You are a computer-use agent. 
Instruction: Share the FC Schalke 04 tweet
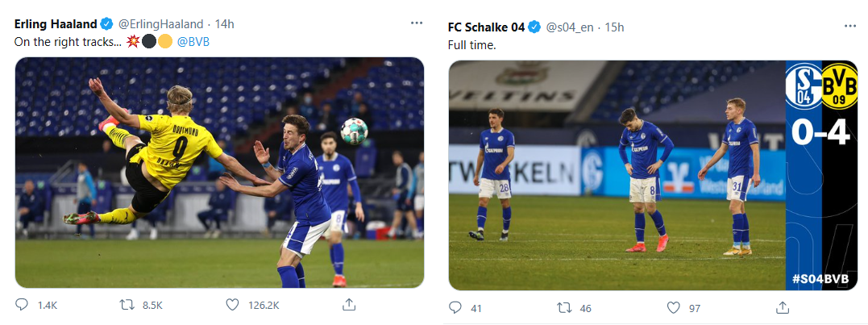point(782,307)
